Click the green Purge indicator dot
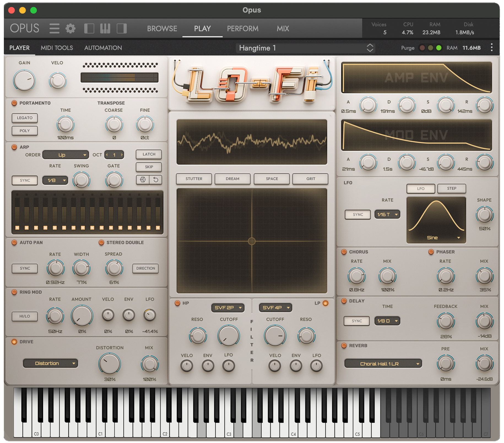Screen dimensions: 504x443 (439, 48)
